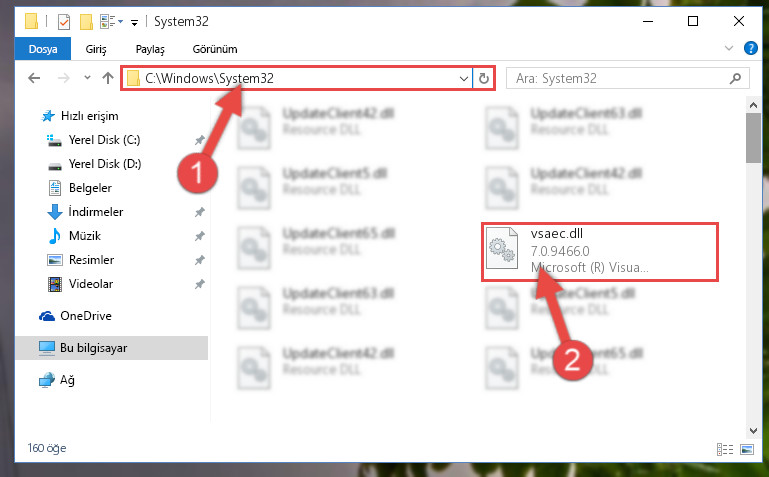Click the Properties icon in quick access toolbar
Viewport: 769px width, 477px height.
click(x=64, y=22)
